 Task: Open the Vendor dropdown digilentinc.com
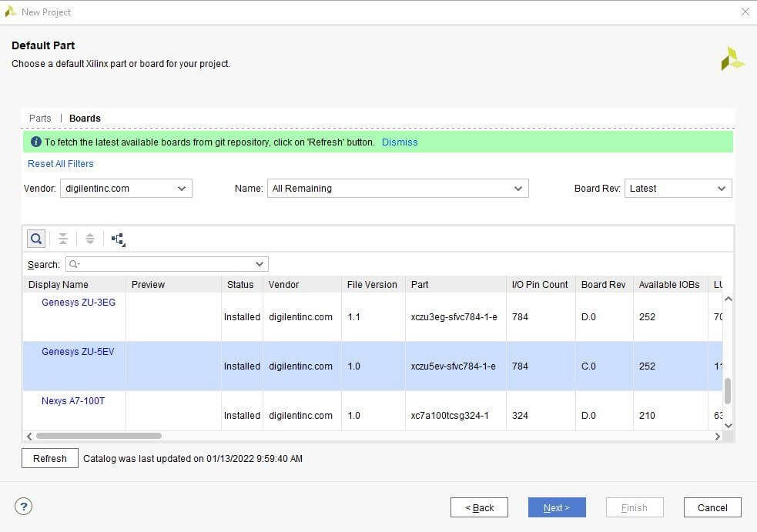tap(126, 189)
